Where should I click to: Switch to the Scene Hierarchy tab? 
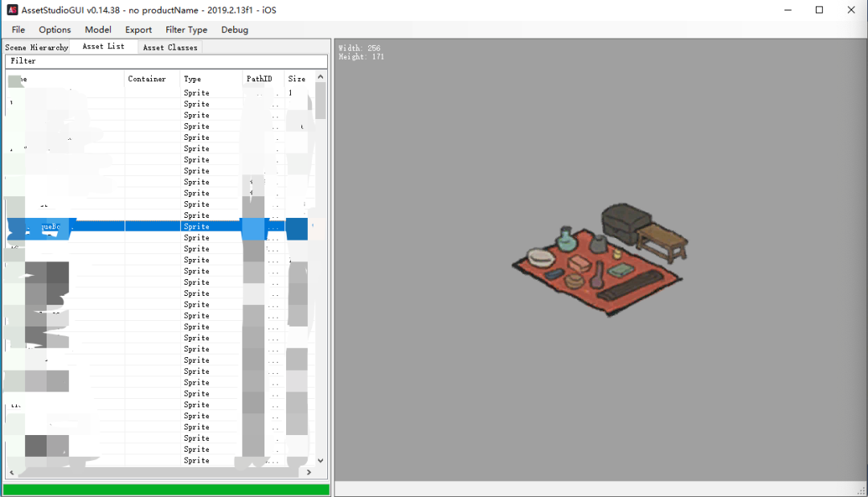[x=37, y=47]
